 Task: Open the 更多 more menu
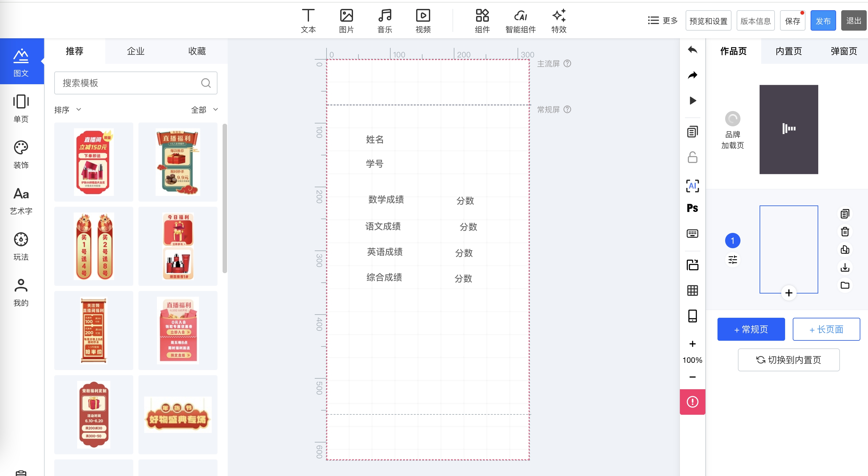662,20
